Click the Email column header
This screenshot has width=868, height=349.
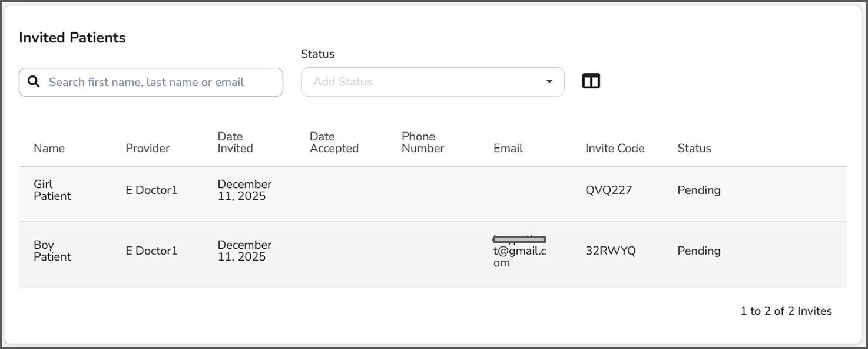coord(508,148)
